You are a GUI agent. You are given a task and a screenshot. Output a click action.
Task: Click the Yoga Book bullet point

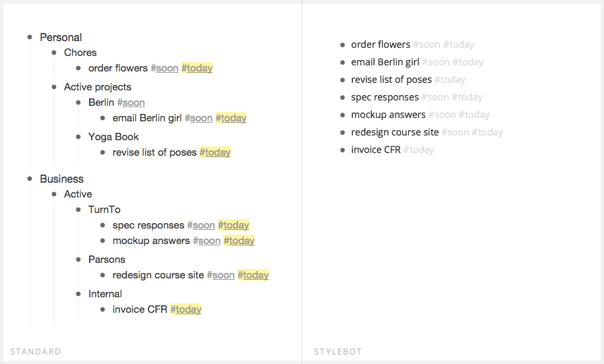[x=78, y=137]
